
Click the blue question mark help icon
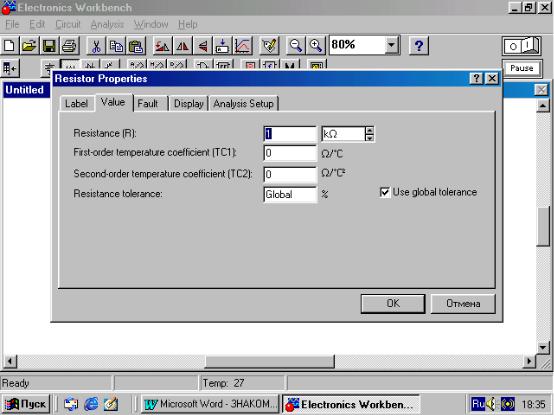click(x=419, y=46)
